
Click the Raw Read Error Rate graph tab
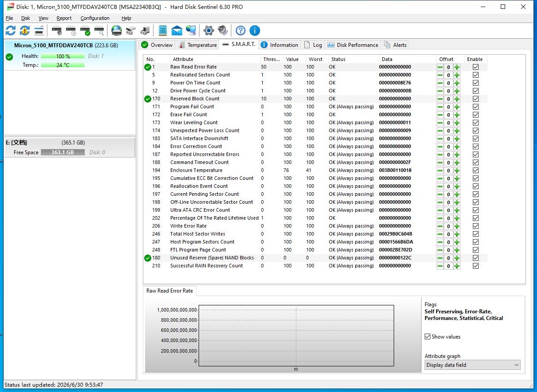(x=170, y=291)
